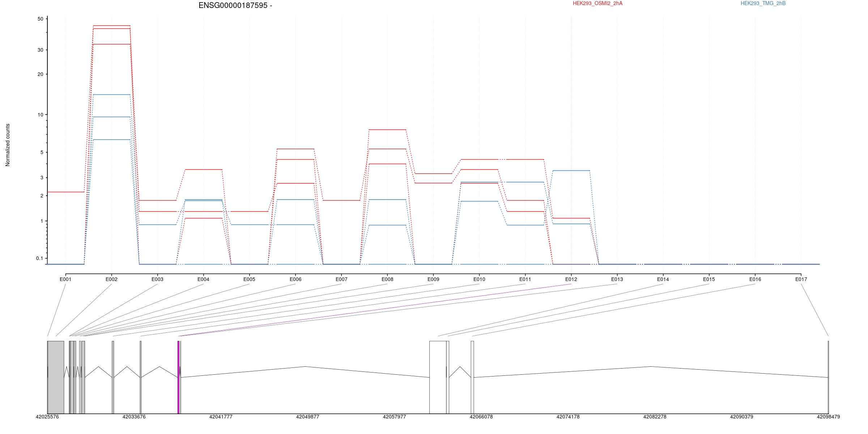Click y-axis tick value 20
The height and width of the screenshot is (434, 868).
point(40,74)
